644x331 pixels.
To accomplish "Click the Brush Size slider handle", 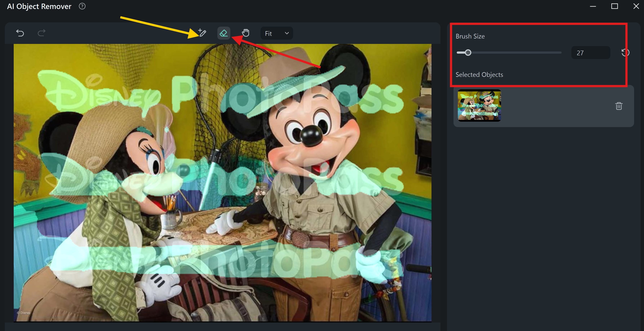I will pos(468,53).
